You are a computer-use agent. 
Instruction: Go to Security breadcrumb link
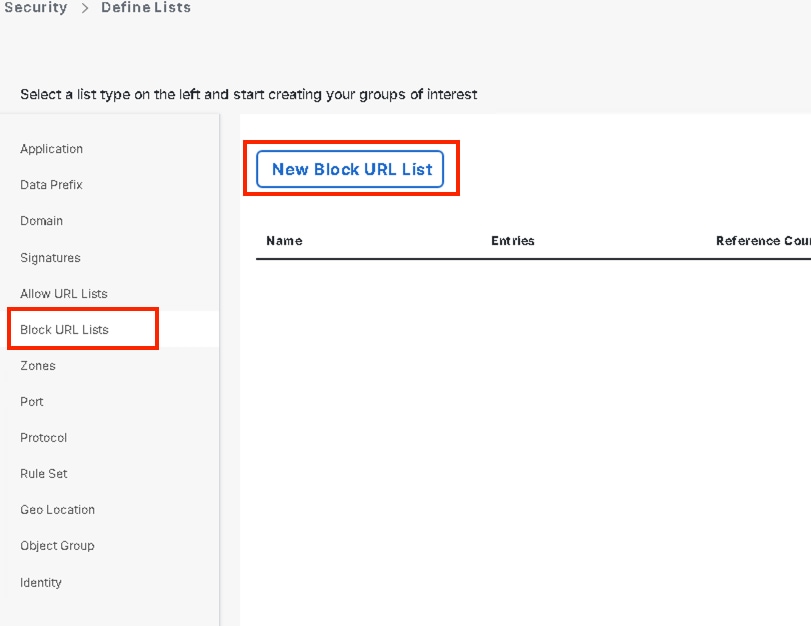(36, 7)
